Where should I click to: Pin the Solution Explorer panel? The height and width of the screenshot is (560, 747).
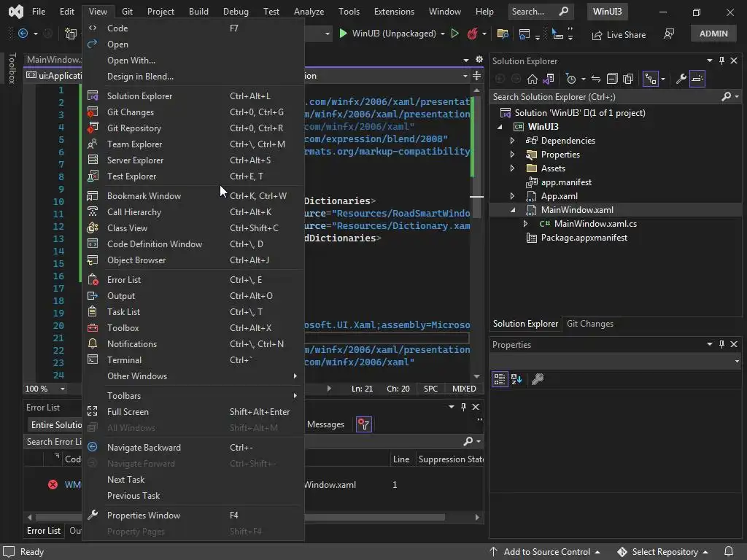(721, 61)
